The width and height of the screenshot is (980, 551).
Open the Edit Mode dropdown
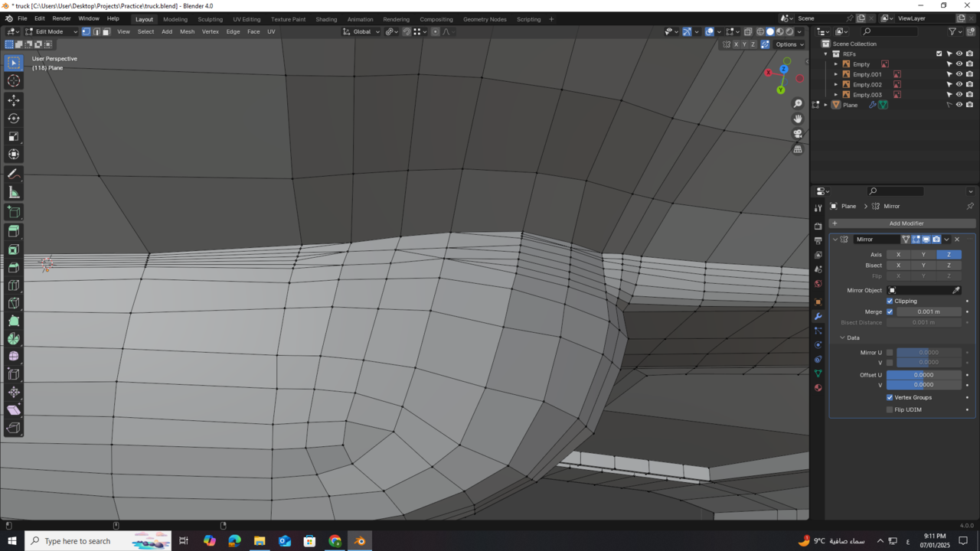(52, 31)
